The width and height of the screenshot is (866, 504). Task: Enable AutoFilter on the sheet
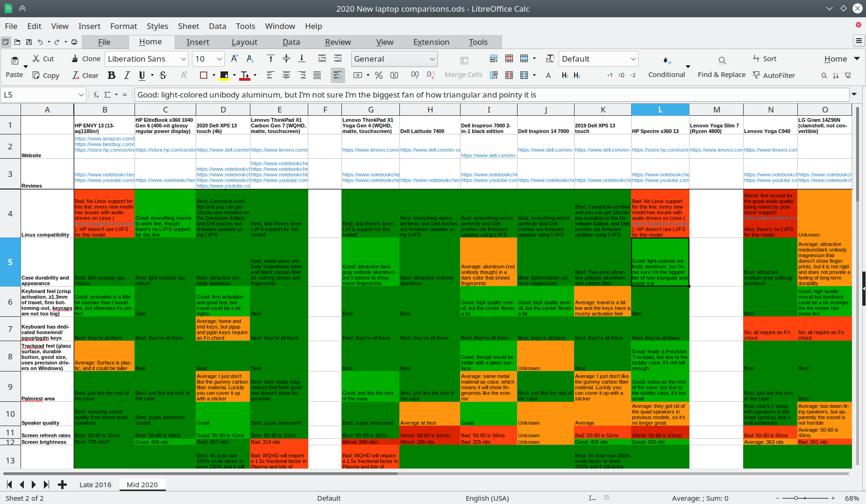774,75
